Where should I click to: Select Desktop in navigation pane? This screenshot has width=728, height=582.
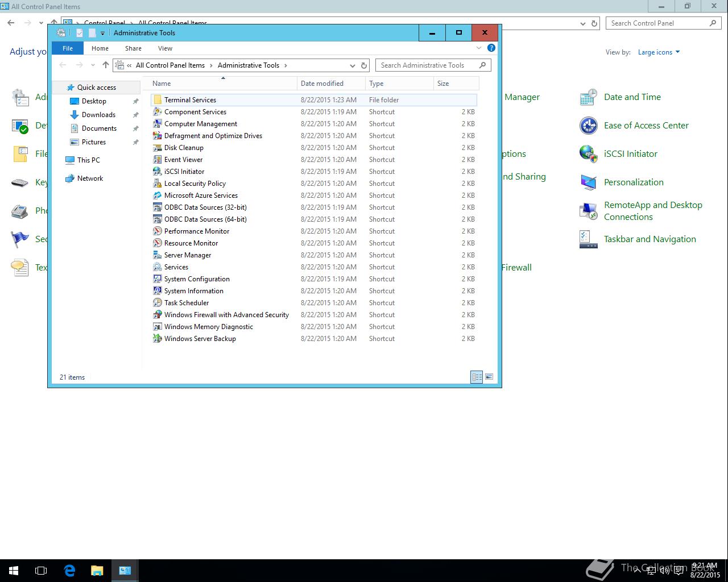point(94,101)
